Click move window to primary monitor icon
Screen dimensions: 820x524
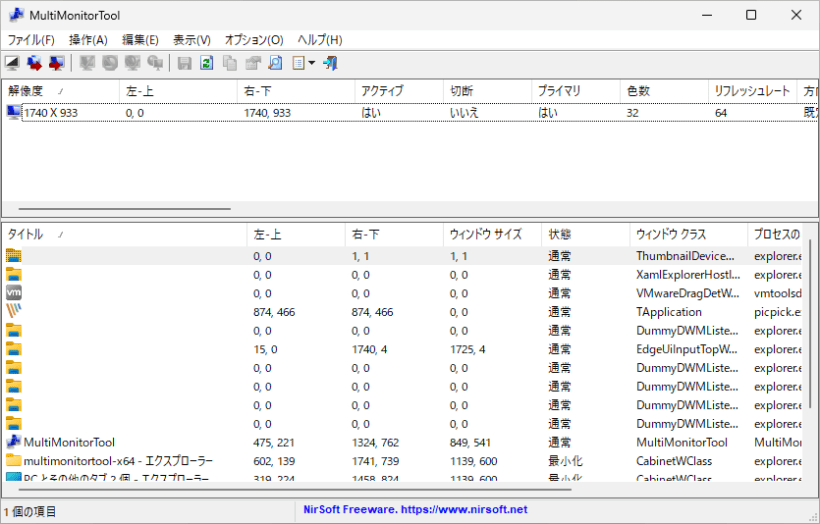click(x=56, y=63)
